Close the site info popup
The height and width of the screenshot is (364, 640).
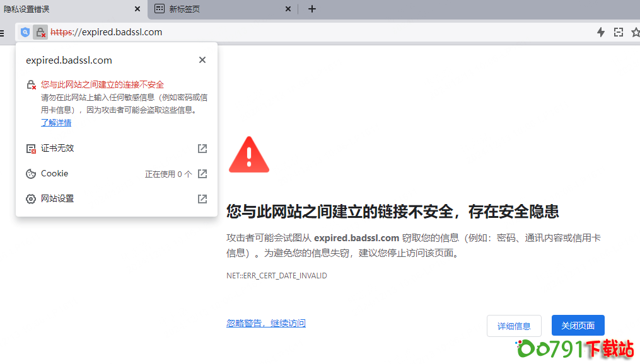[x=202, y=60]
